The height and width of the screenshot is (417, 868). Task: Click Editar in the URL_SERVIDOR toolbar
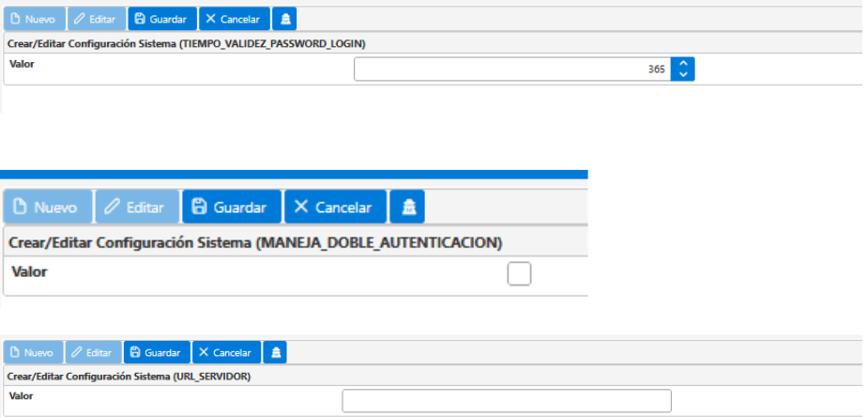pyautogui.click(x=93, y=352)
